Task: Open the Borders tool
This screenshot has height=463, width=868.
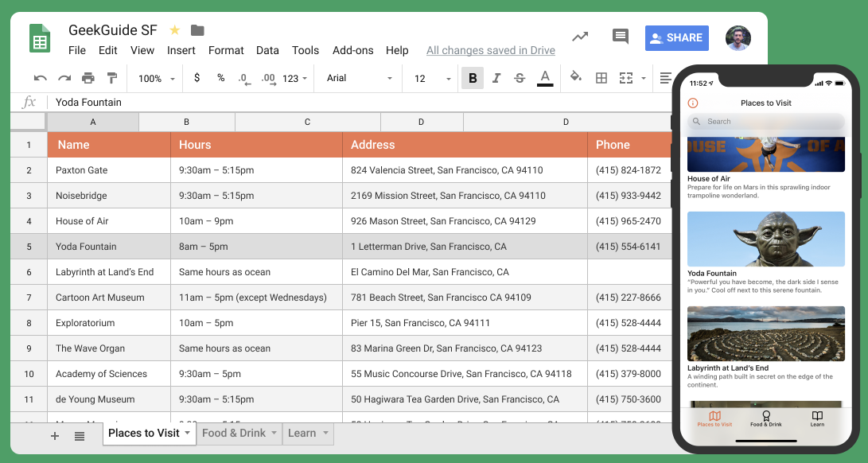Action: pos(601,78)
